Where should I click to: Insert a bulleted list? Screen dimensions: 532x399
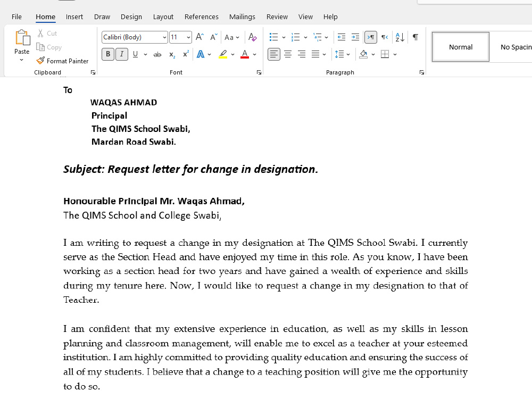click(x=273, y=37)
